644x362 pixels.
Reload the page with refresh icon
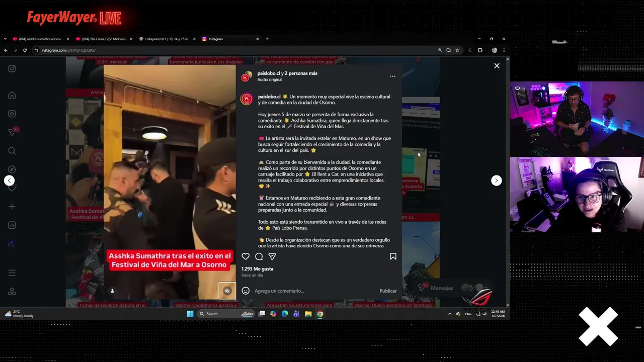pyautogui.click(x=24, y=50)
